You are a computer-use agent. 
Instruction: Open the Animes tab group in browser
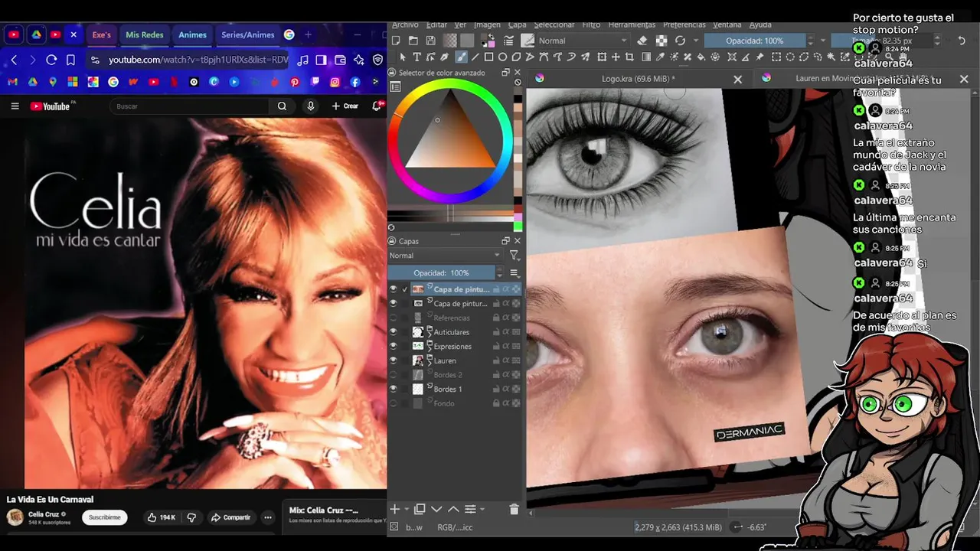[192, 34]
